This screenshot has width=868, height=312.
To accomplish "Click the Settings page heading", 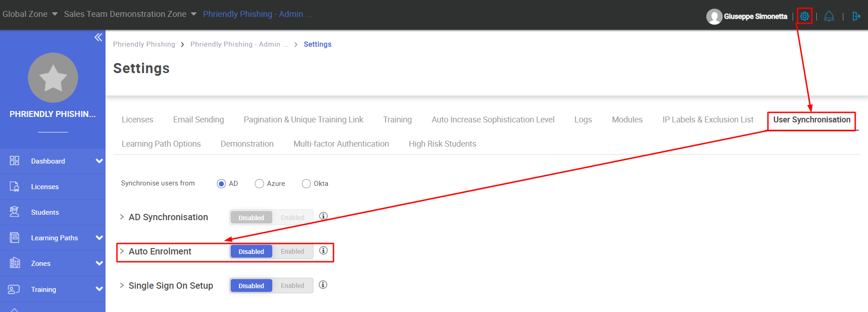I will [141, 69].
